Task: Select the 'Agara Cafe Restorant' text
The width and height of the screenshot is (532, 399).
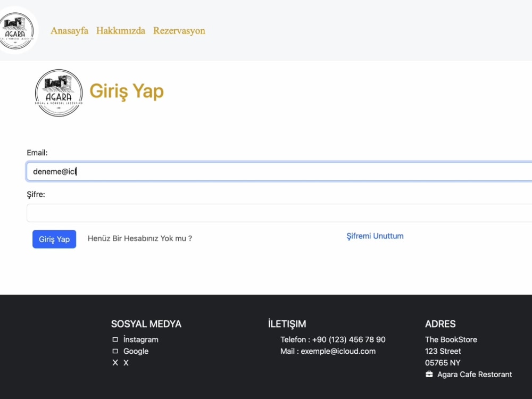Action: pos(475,374)
